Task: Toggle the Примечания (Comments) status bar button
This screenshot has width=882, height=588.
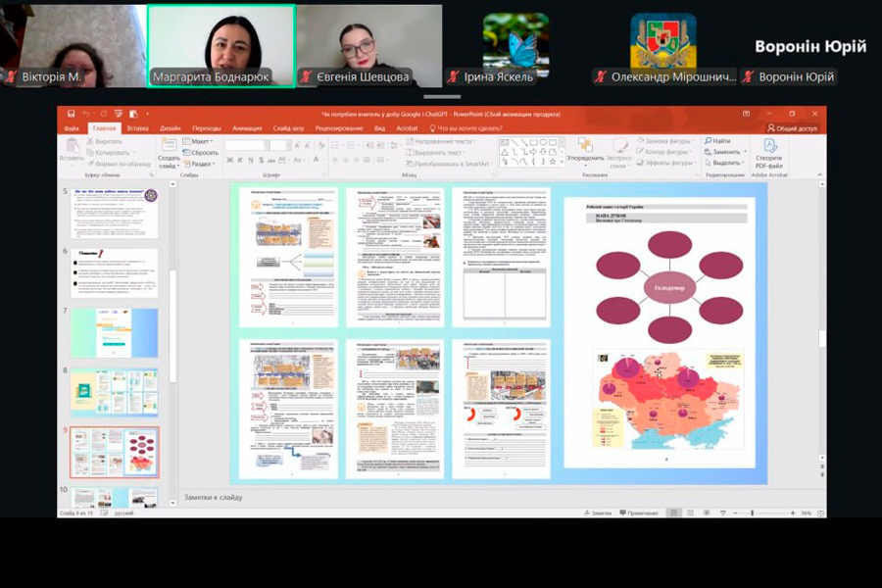Action: pyautogui.click(x=638, y=514)
